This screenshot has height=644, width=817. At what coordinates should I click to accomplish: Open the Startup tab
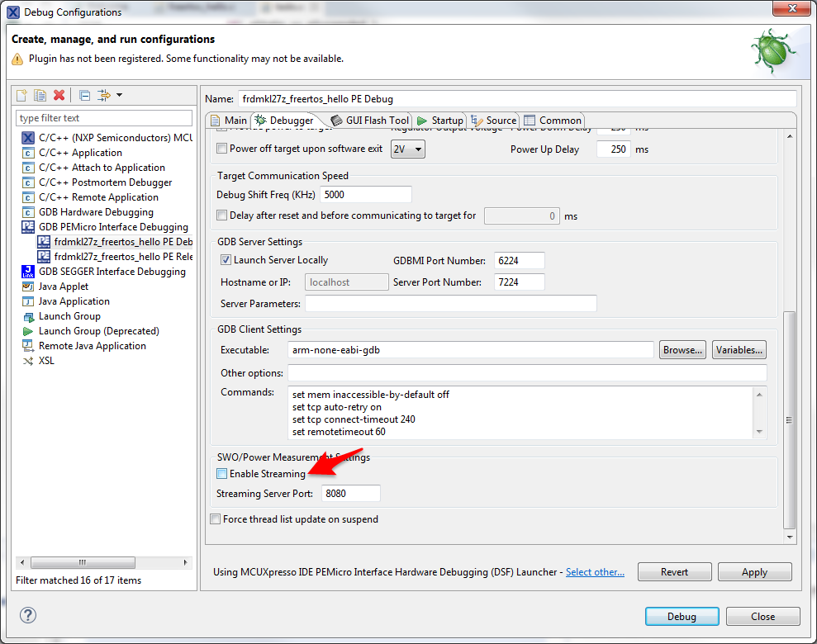440,121
